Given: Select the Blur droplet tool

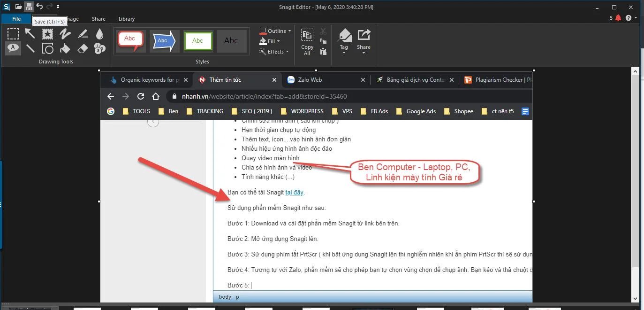Looking at the screenshot, I should tap(99, 34).
